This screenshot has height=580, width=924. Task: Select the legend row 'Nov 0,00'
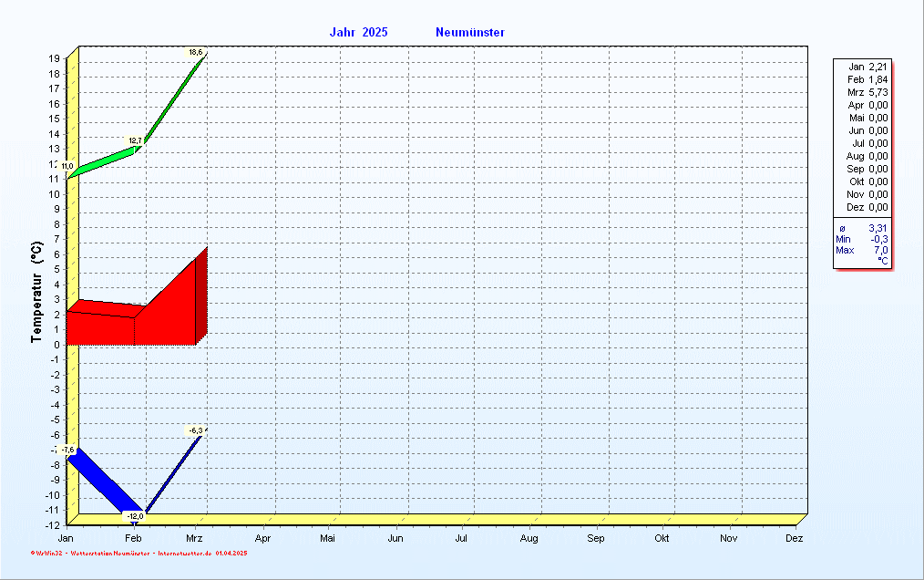(x=868, y=194)
